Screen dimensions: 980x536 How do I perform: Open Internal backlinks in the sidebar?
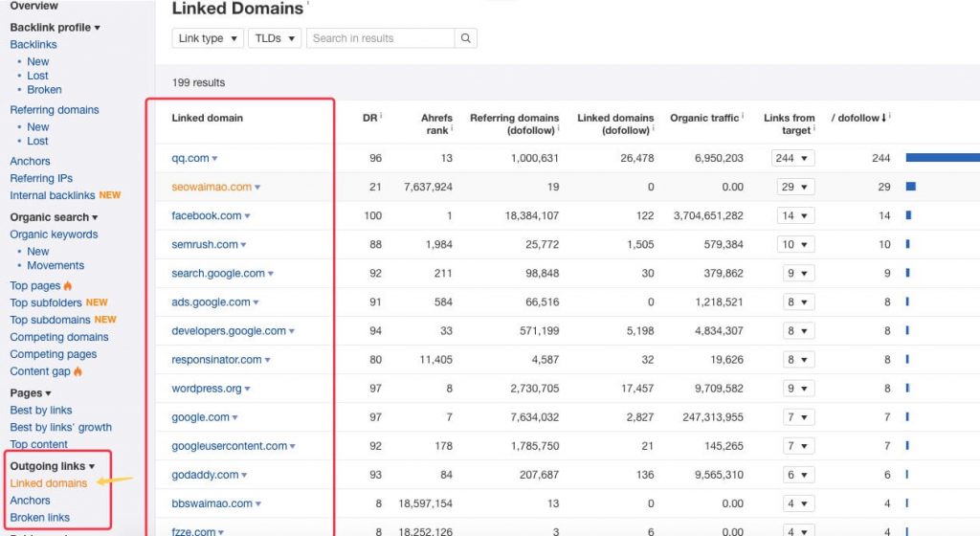click(x=53, y=195)
